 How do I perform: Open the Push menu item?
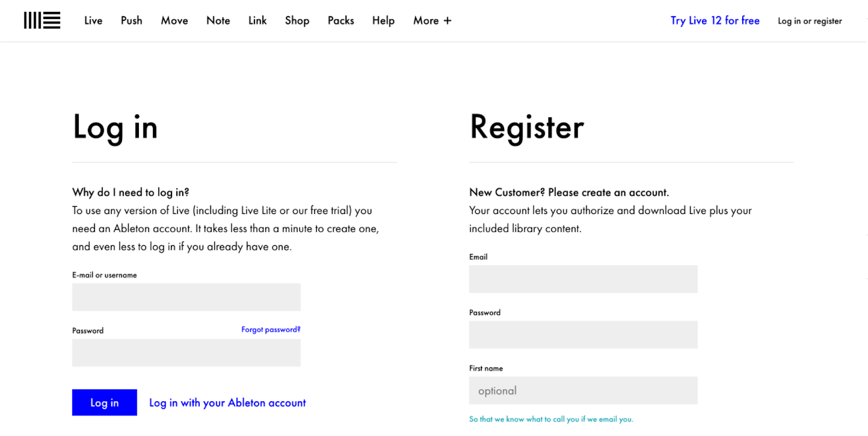[x=131, y=21]
